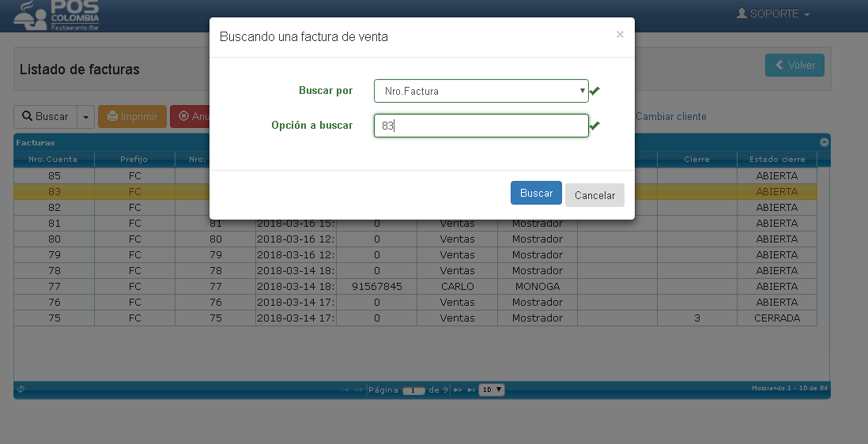Click Nro.Cuenta cell 81
Viewport: 868px width, 444px height.
55,224
